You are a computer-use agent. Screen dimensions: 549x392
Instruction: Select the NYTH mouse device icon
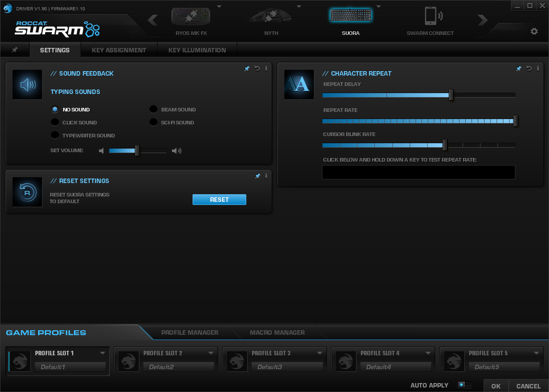pyautogui.click(x=270, y=17)
